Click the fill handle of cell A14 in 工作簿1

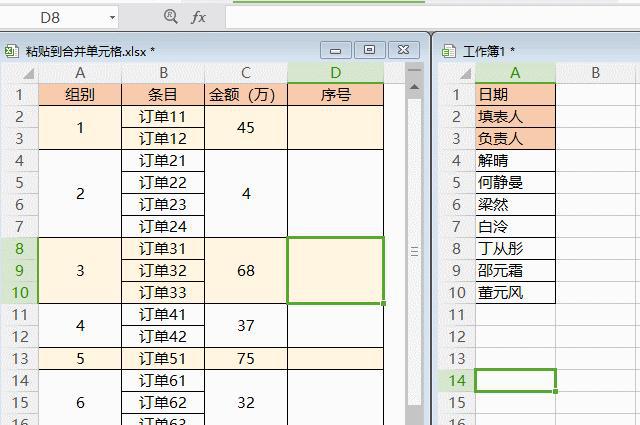(556, 391)
